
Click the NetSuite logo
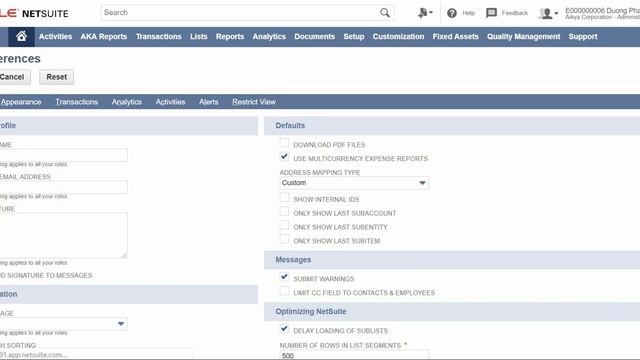coord(34,13)
